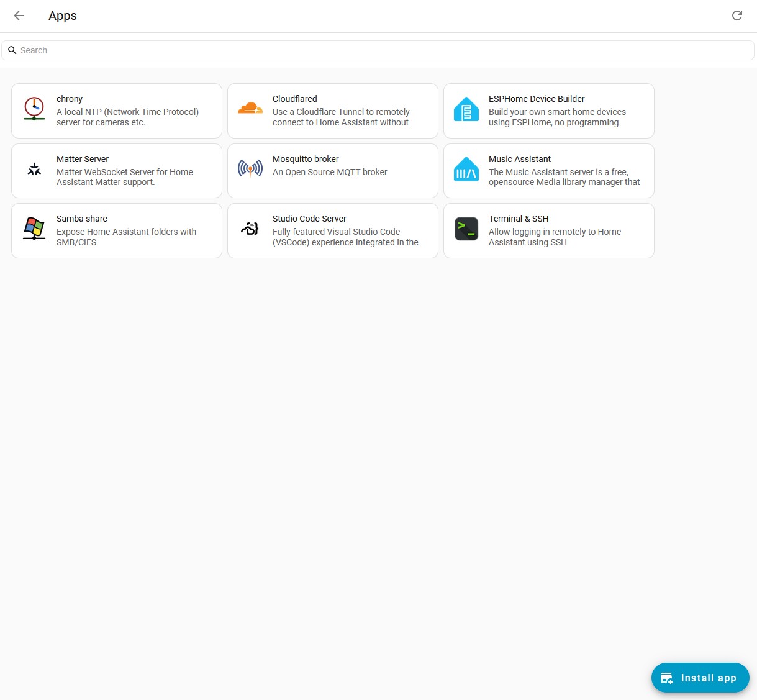Open the Studio Code Server title
The image size is (757, 700).
[309, 219]
